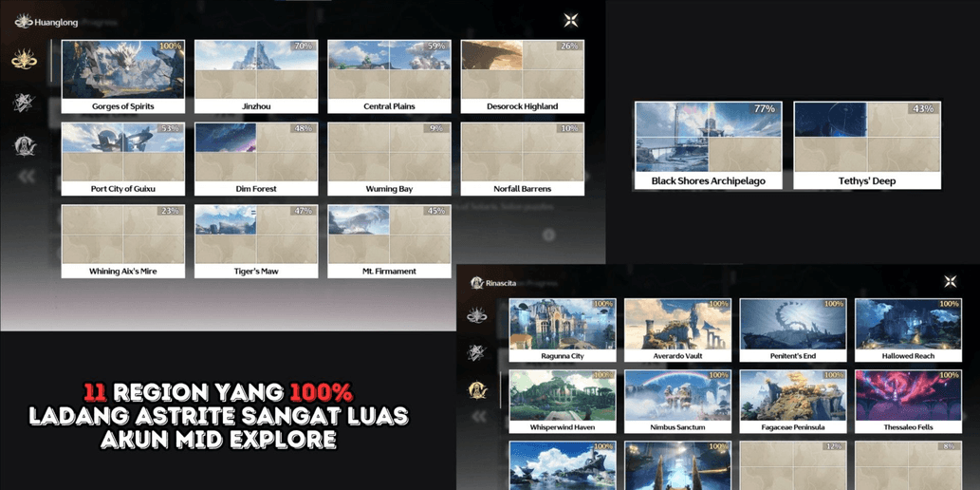This screenshot has width=980, height=490.
Task: Select the Rinascita icon in the Huanglong sidebar
Action: pyautogui.click(x=25, y=145)
